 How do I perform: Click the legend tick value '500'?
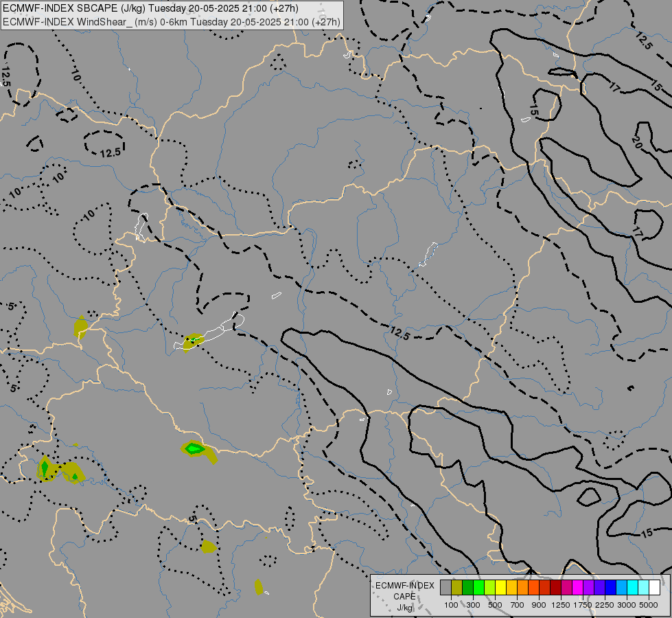click(x=495, y=605)
